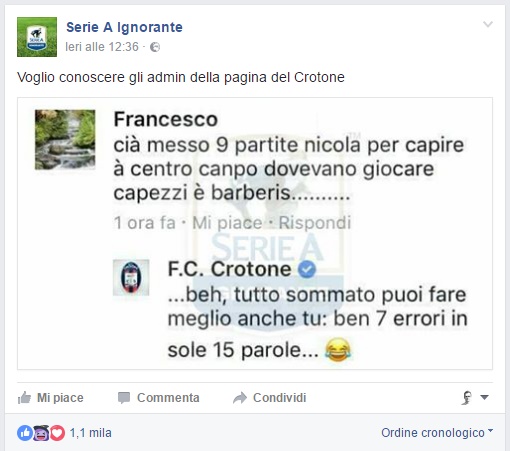Click the Mi piace button text

(x=60, y=398)
